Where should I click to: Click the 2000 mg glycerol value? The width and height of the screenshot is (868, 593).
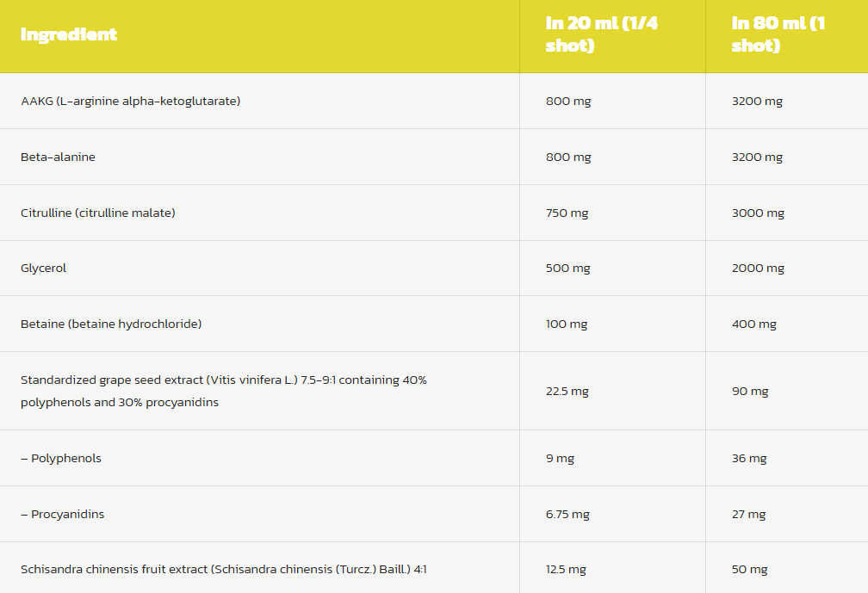(758, 269)
